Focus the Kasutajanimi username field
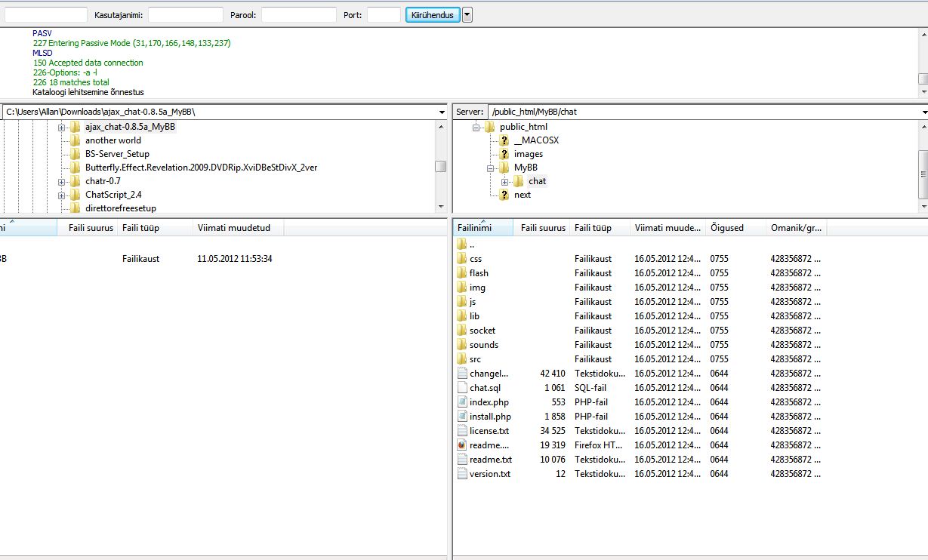Image resolution: width=928 pixels, height=560 pixels. click(186, 15)
